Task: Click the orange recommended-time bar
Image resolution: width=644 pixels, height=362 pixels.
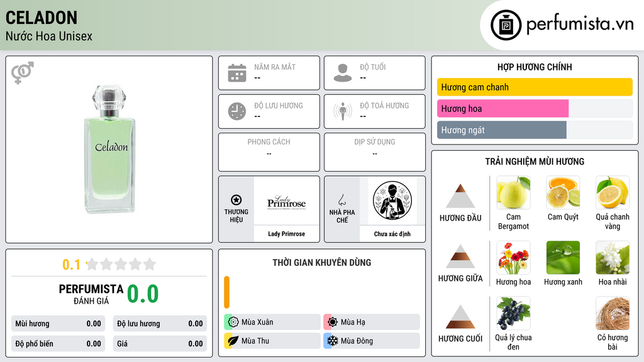Action: click(226, 292)
